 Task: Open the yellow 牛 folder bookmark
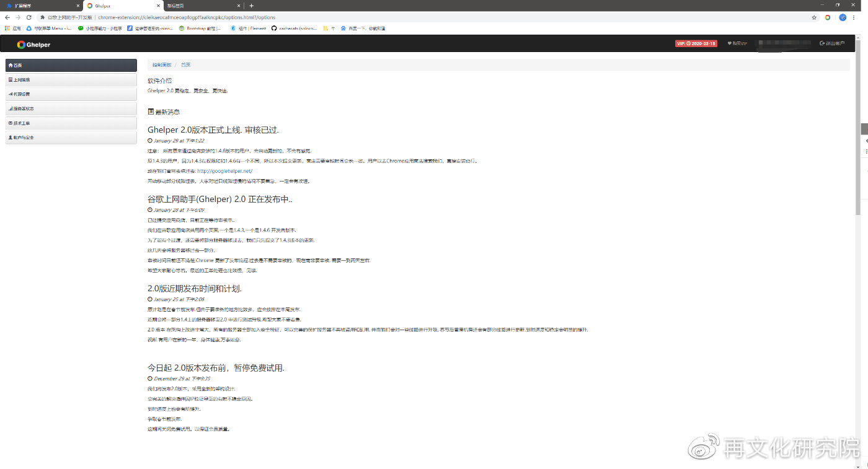click(329, 28)
